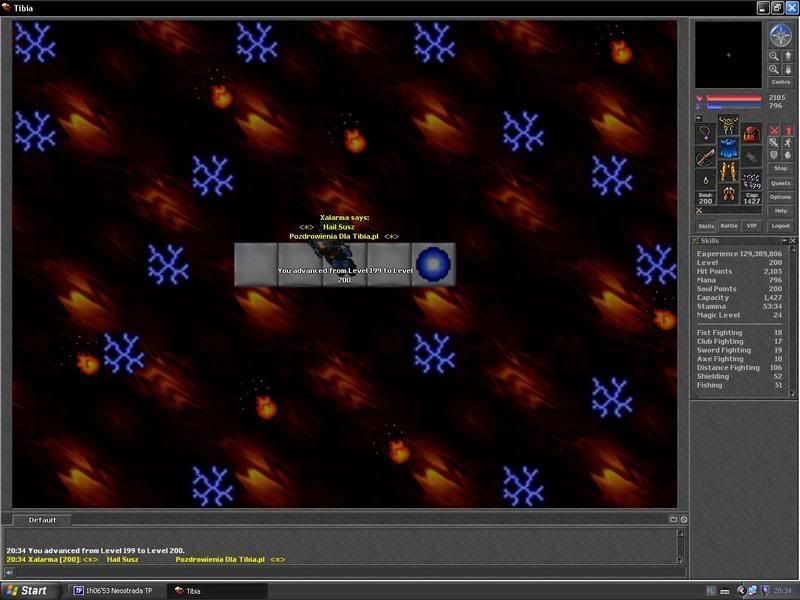Click the Experience value row

click(x=739, y=254)
